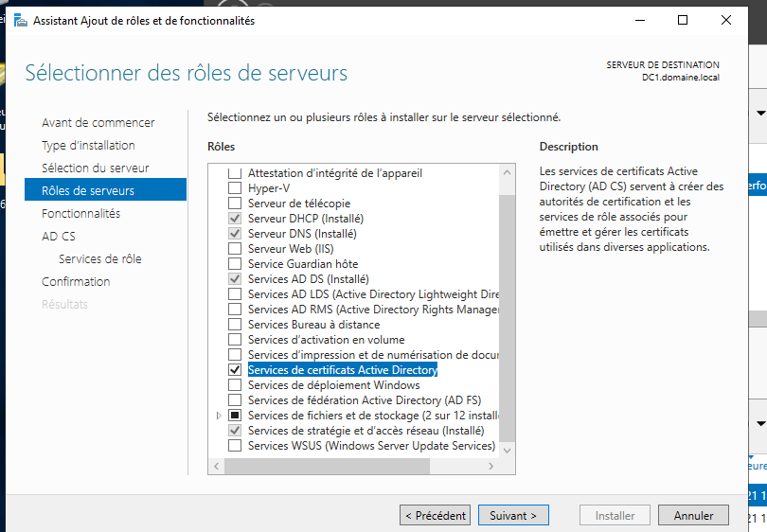Click the roles list scroll-down arrow
The width and height of the screenshot is (767, 532).
tap(508, 451)
